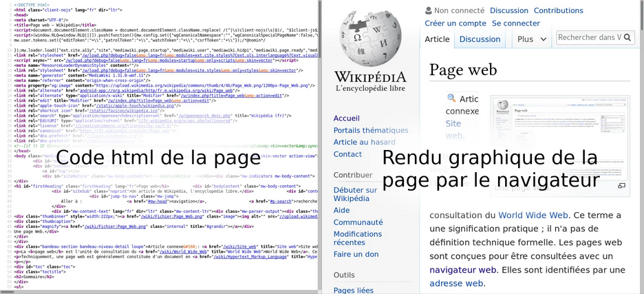Click Se connecter
Screen dimensions: 644x294
click(x=516, y=23)
